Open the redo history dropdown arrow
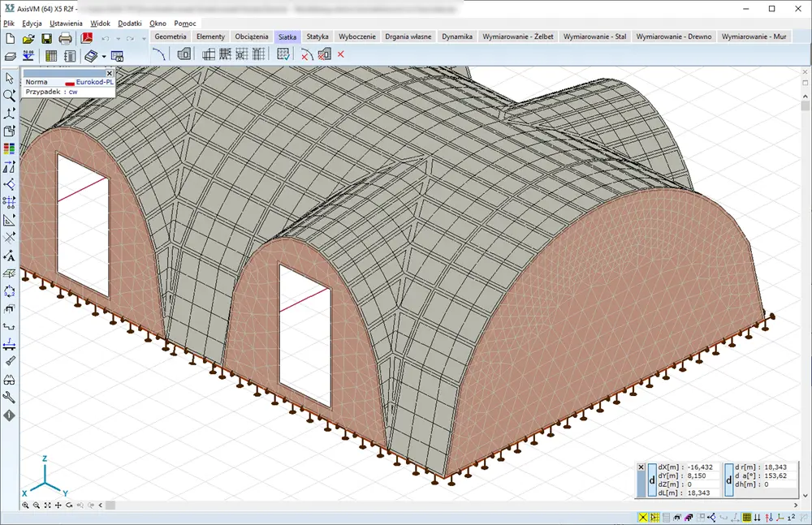812x525 pixels. pos(143,39)
